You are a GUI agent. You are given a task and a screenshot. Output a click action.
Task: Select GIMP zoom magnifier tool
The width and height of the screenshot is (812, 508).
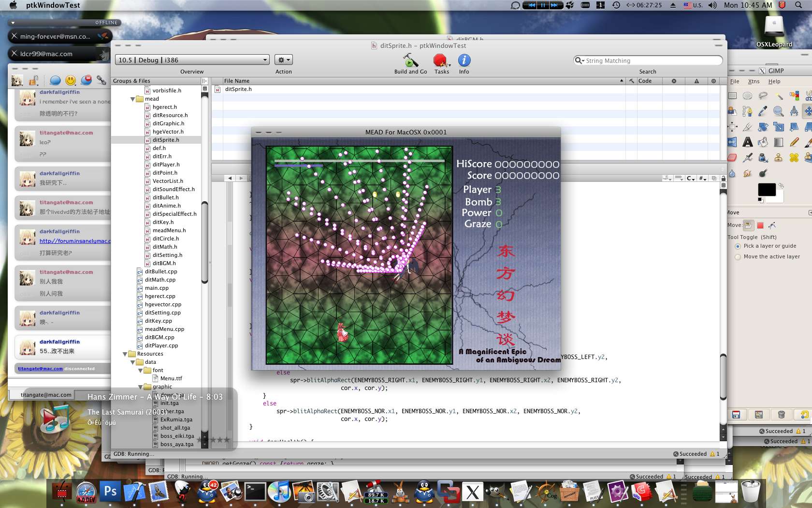point(779,111)
